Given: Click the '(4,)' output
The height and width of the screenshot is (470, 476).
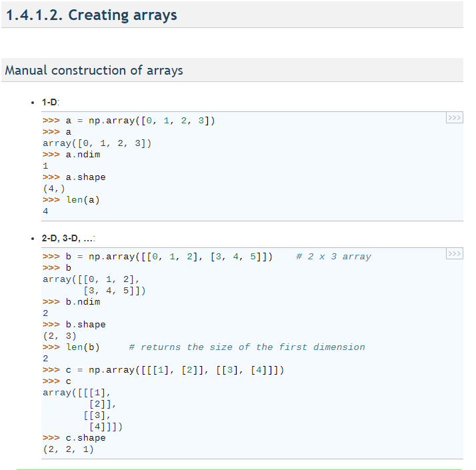Looking at the screenshot, I should point(54,189).
